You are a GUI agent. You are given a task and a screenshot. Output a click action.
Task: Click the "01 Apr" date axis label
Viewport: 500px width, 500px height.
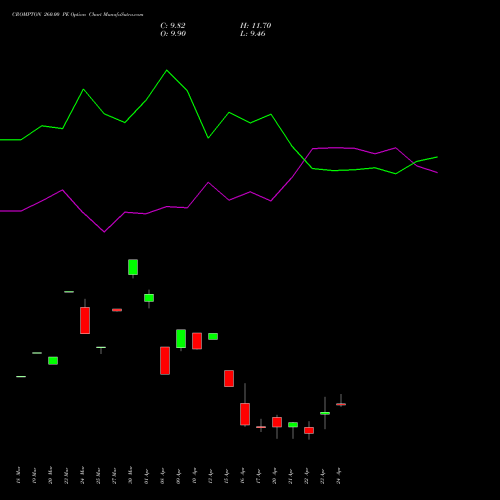coord(146,475)
